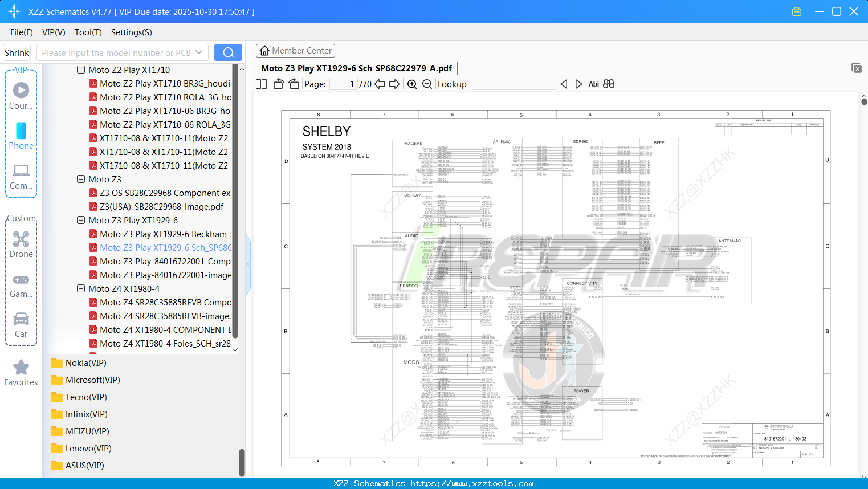This screenshot has width=868, height=489.
Task: Find next lookup match
Action: pyautogui.click(x=578, y=84)
